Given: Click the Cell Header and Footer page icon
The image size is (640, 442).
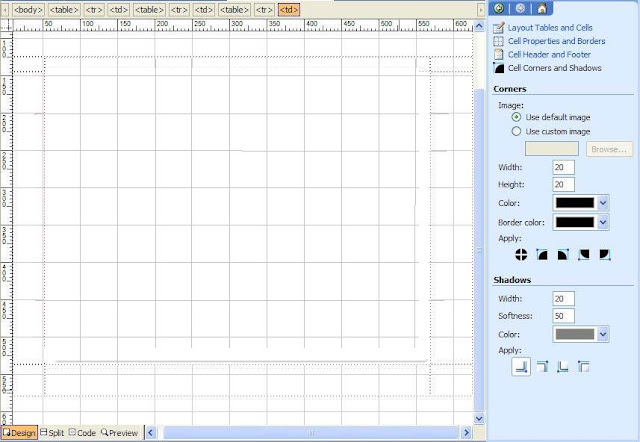Looking at the screenshot, I should pyautogui.click(x=498, y=54).
